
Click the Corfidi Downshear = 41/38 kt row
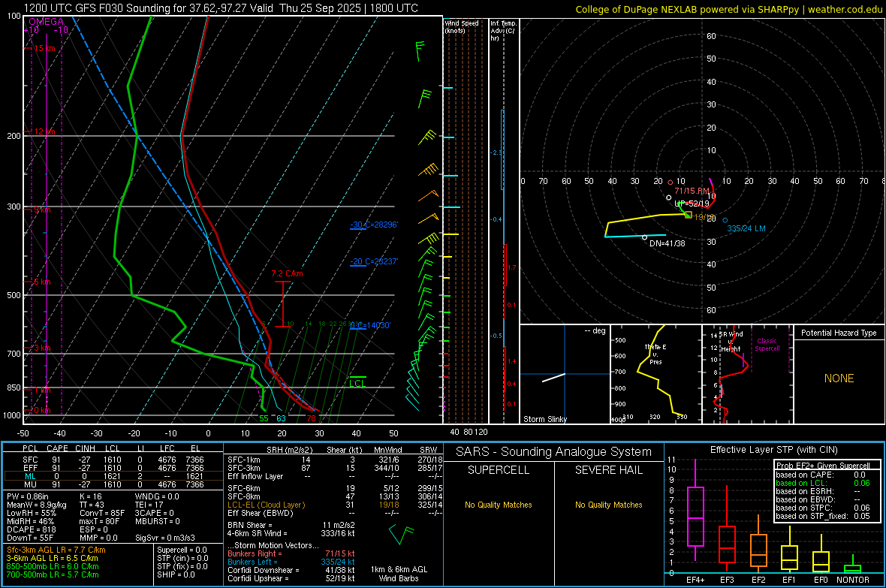[x=291, y=571]
